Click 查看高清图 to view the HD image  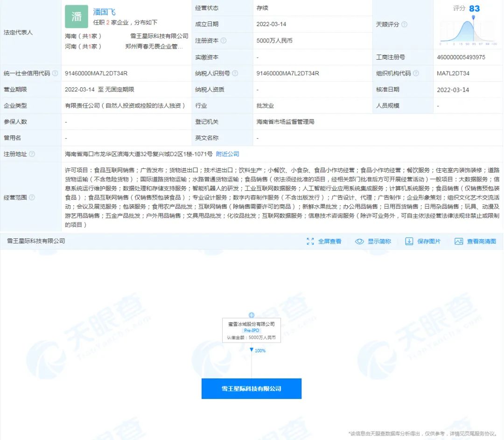click(476, 241)
